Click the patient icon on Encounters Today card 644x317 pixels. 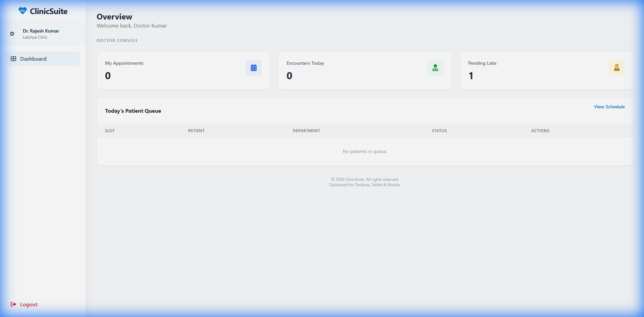pyautogui.click(x=435, y=67)
